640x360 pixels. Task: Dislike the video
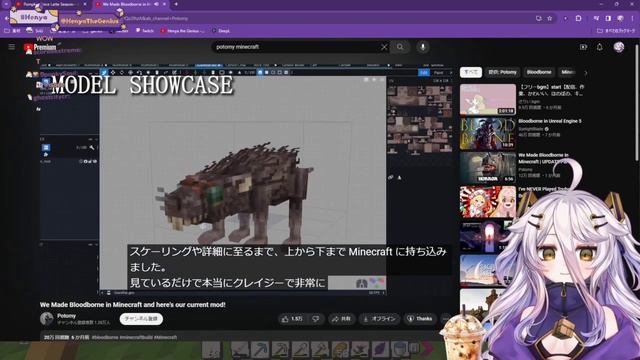coord(316,319)
